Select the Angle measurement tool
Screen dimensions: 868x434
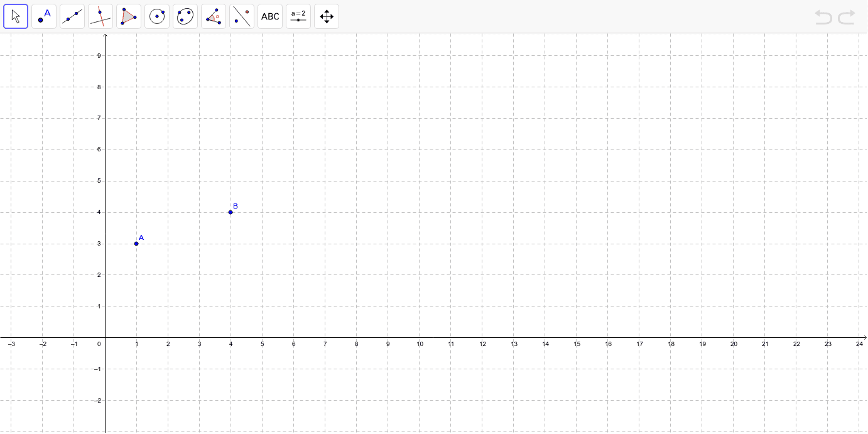click(214, 16)
